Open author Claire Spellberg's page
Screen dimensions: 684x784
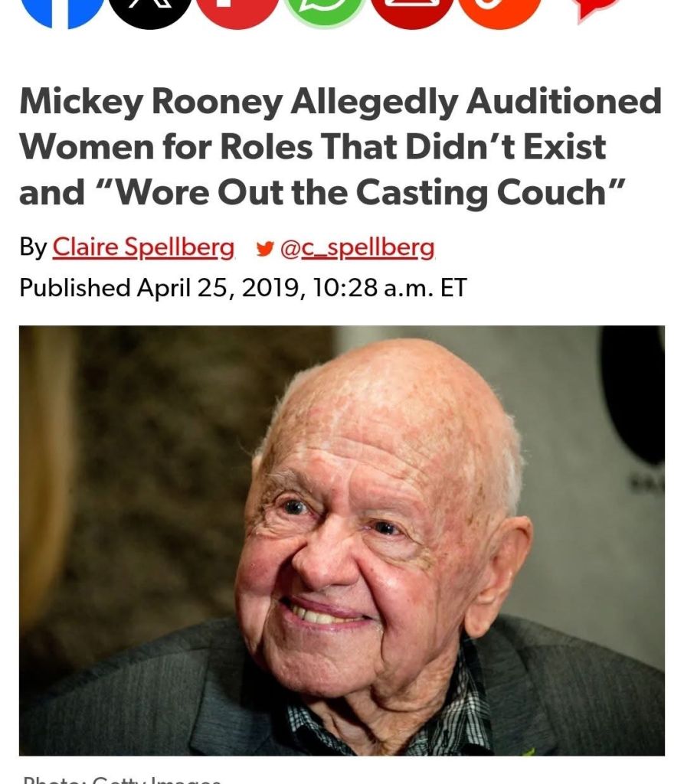[x=143, y=247]
